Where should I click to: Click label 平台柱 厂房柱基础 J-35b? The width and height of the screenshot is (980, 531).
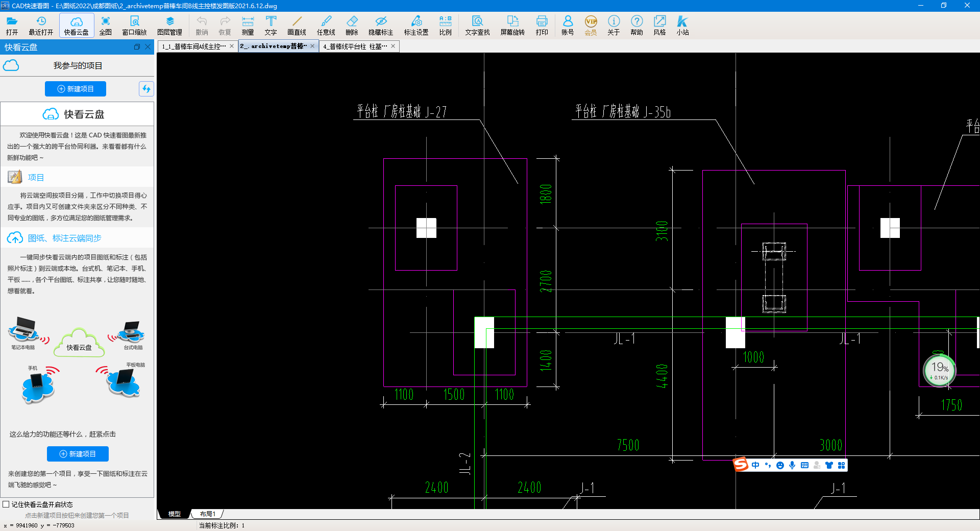(x=623, y=111)
